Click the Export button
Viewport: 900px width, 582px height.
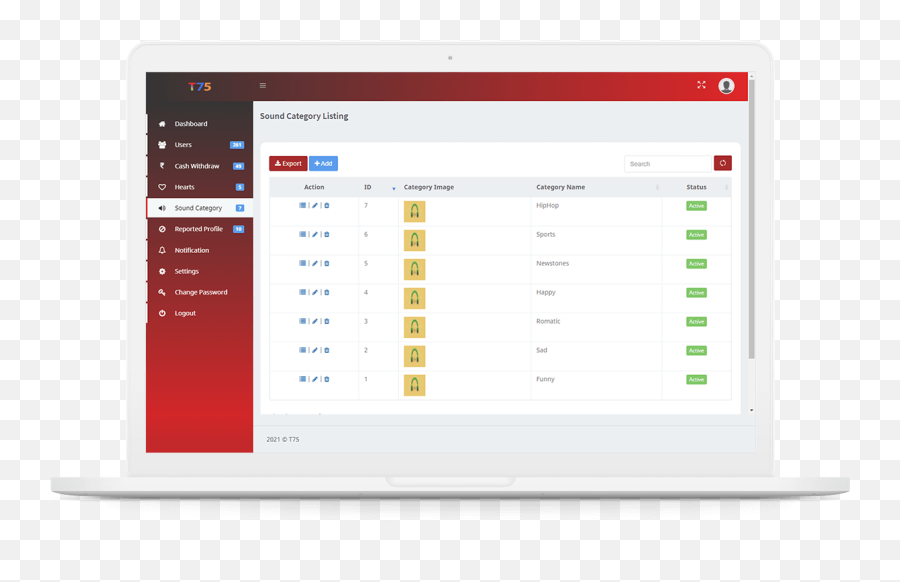[x=288, y=164]
